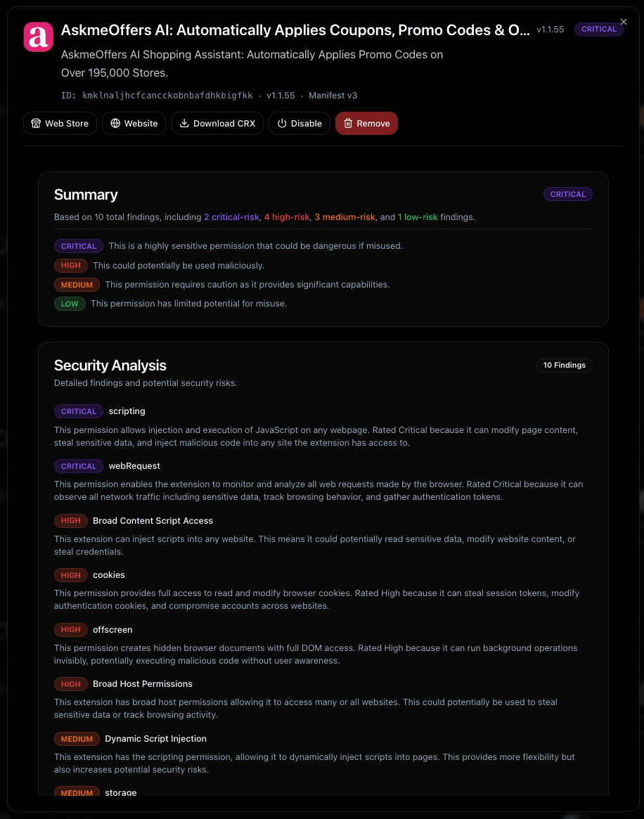Screen dimensions: 644x819
Task: Click the 3 medium-risk findings text
Action: [344, 217]
